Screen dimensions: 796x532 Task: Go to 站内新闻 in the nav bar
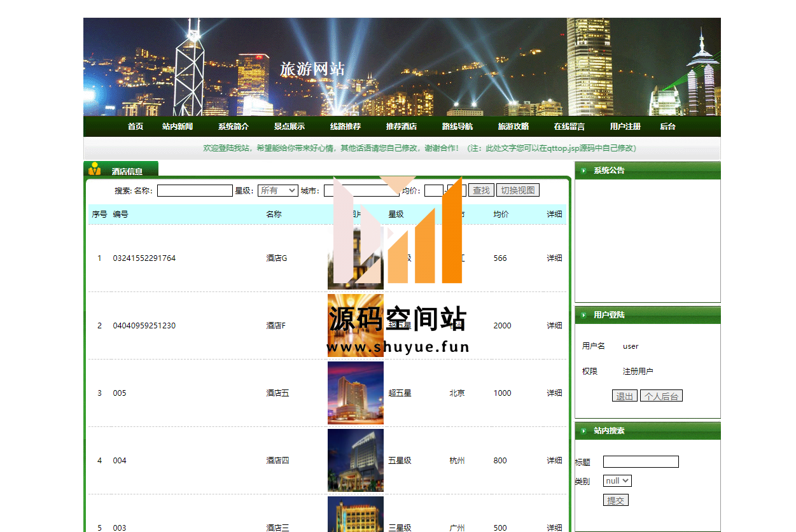click(178, 127)
